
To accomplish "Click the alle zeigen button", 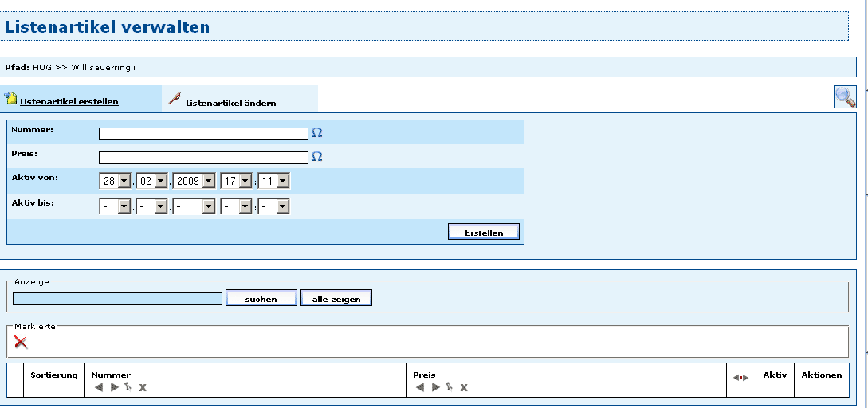I will [336, 299].
